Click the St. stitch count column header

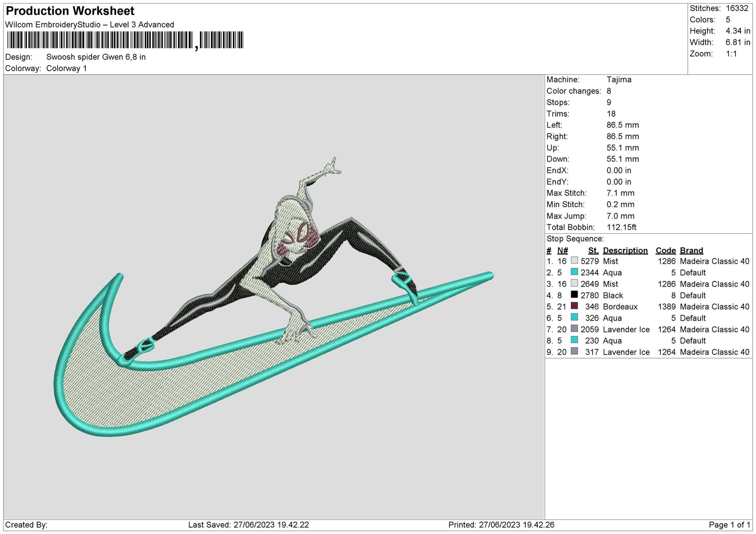pyautogui.click(x=593, y=251)
